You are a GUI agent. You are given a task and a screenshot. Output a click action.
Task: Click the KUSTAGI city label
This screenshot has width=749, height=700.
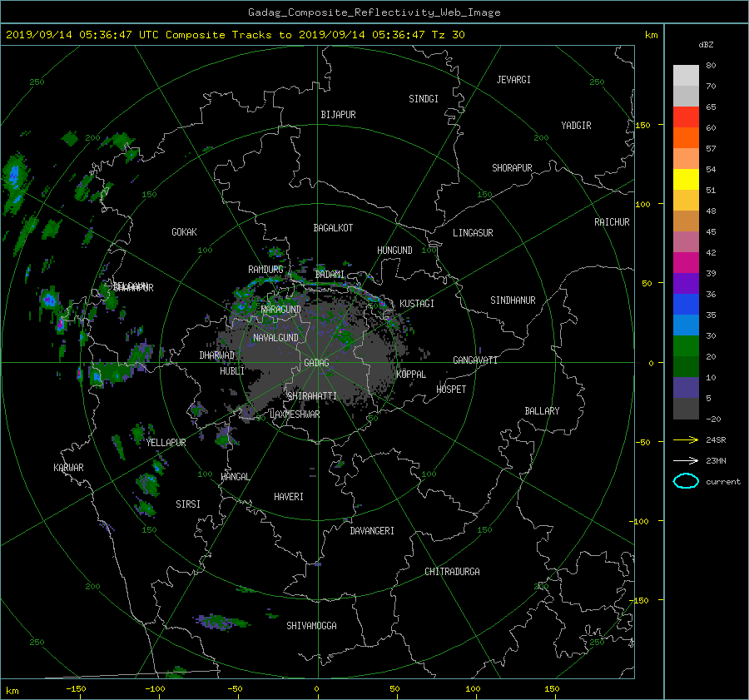point(417,304)
